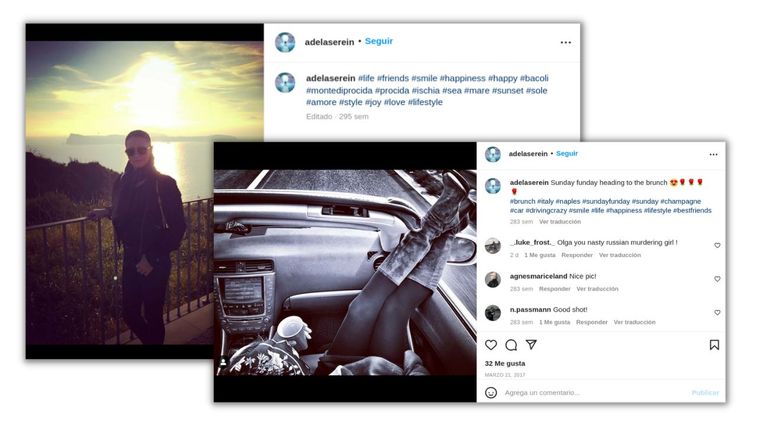Screen dimensions: 768x431
Task: Click the black-and-white car interior photo
Action: (345, 272)
